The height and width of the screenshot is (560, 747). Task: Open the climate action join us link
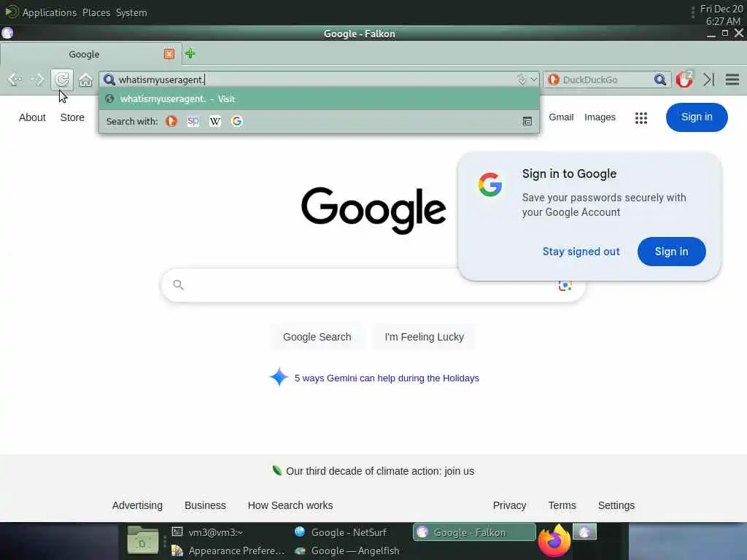[379, 471]
